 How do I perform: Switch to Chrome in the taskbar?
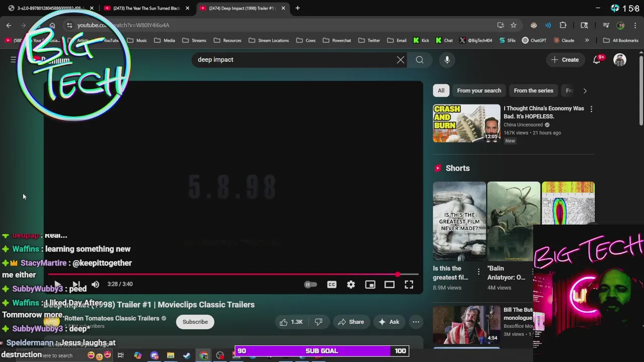coord(203,355)
